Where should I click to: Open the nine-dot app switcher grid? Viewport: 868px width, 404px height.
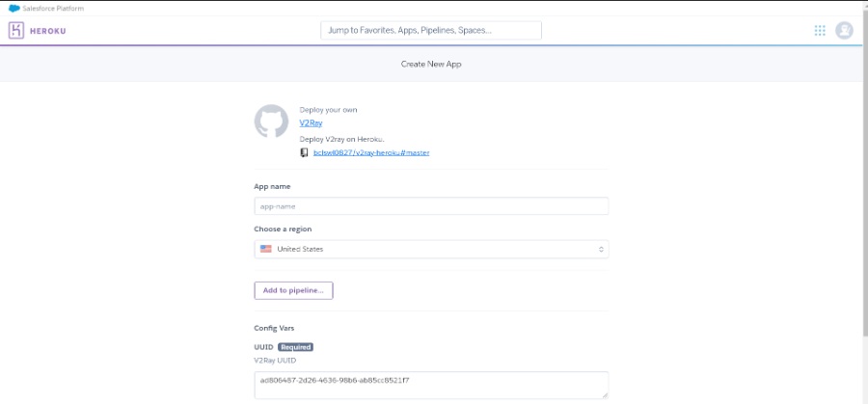click(x=820, y=30)
